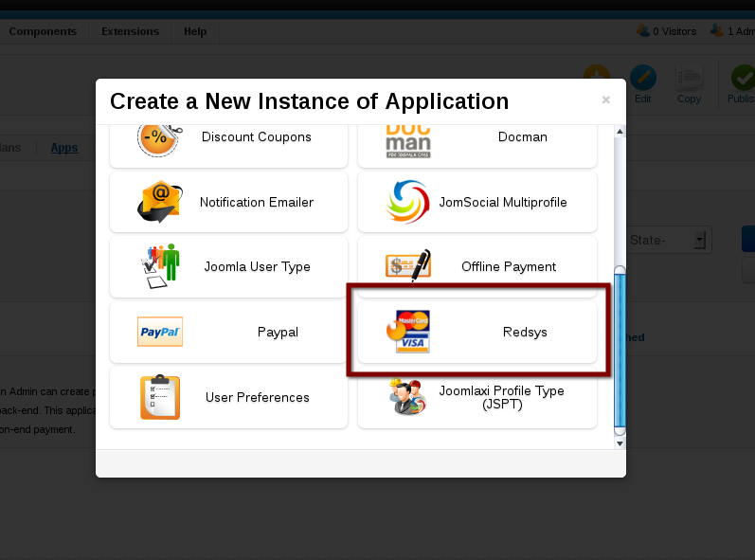This screenshot has height=560, width=755.
Task: Select the Paypal application label
Action: [278, 333]
